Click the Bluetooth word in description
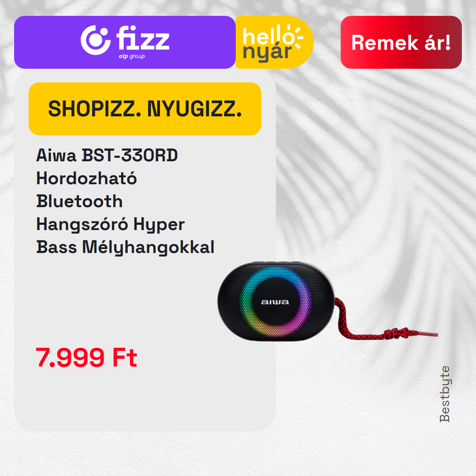The height and width of the screenshot is (476, 476). (x=79, y=201)
